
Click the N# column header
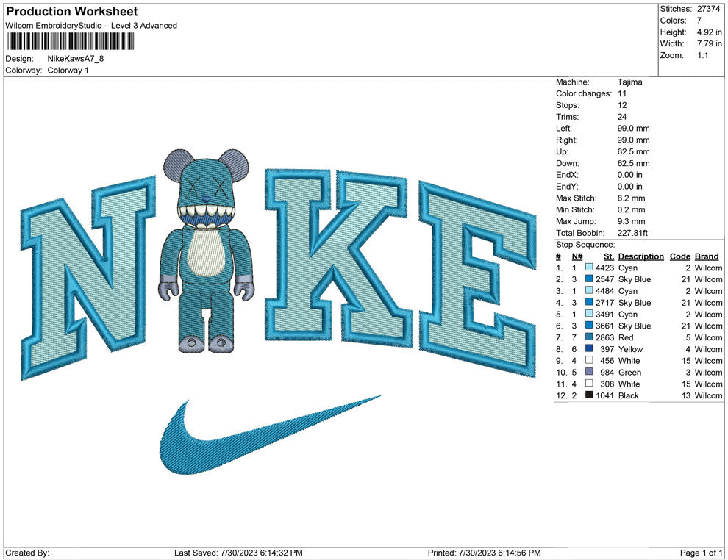pyautogui.click(x=577, y=256)
